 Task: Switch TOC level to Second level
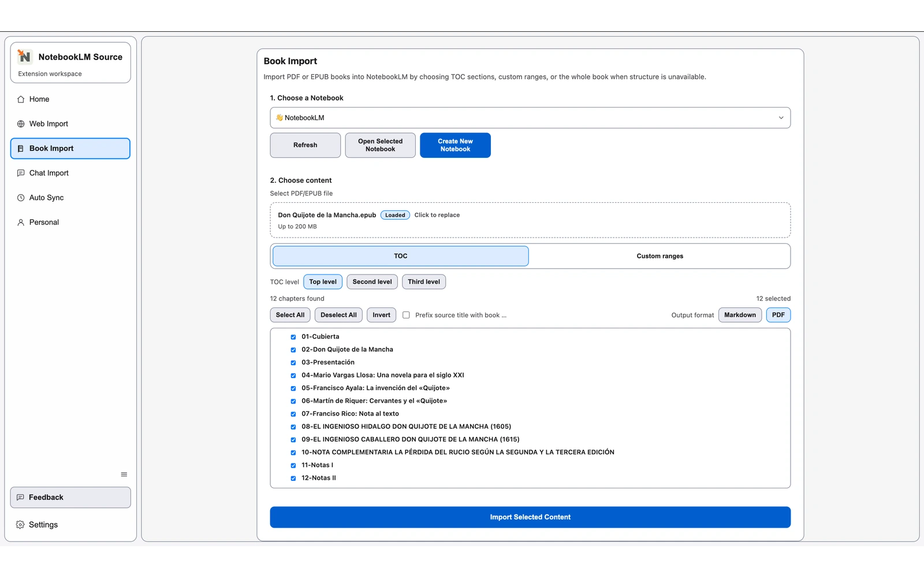click(372, 282)
